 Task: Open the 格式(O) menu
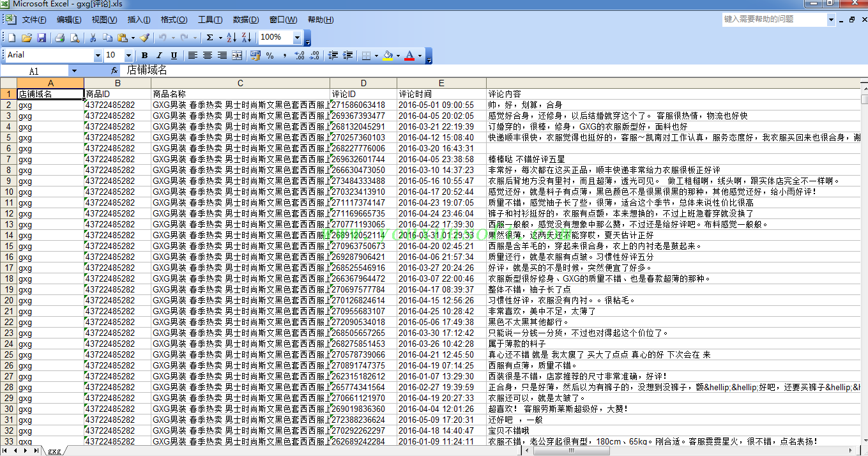174,20
